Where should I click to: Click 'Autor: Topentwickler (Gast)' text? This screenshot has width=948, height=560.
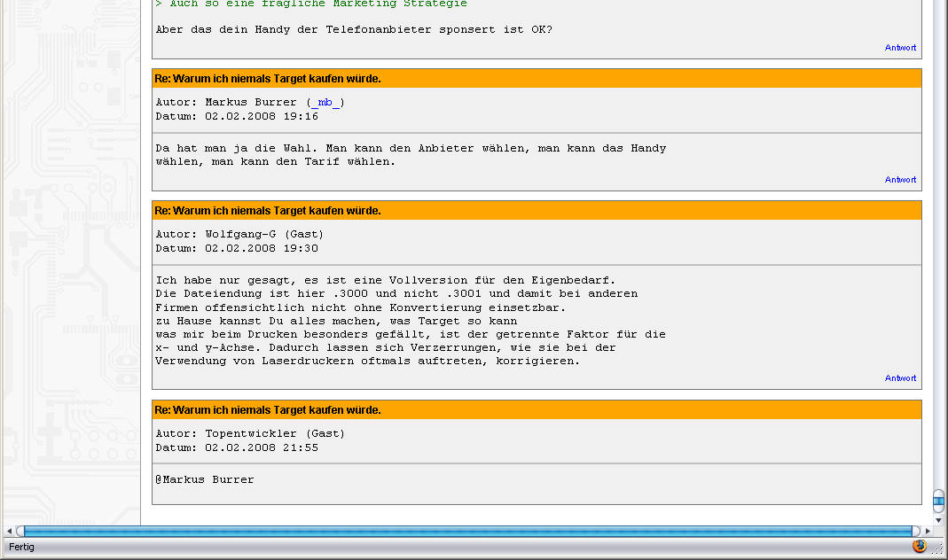pyautogui.click(x=250, y=434)
